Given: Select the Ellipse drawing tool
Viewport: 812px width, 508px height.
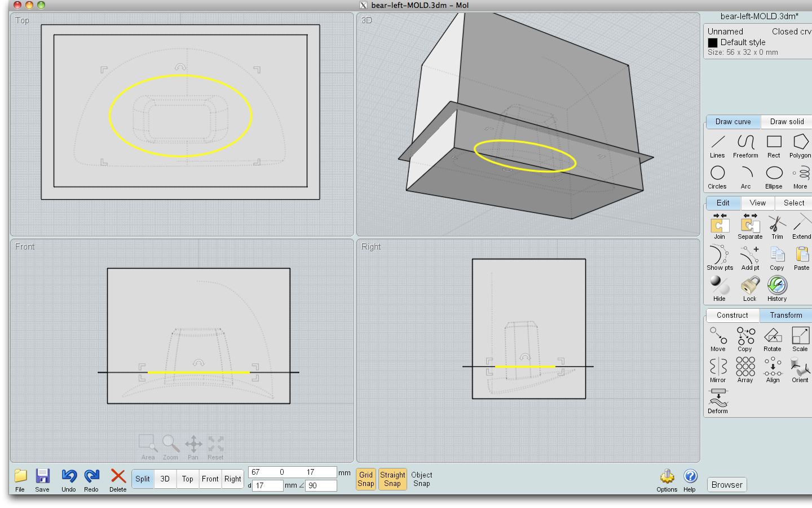Looking at the screenshot, I should (x=773, y=177).
